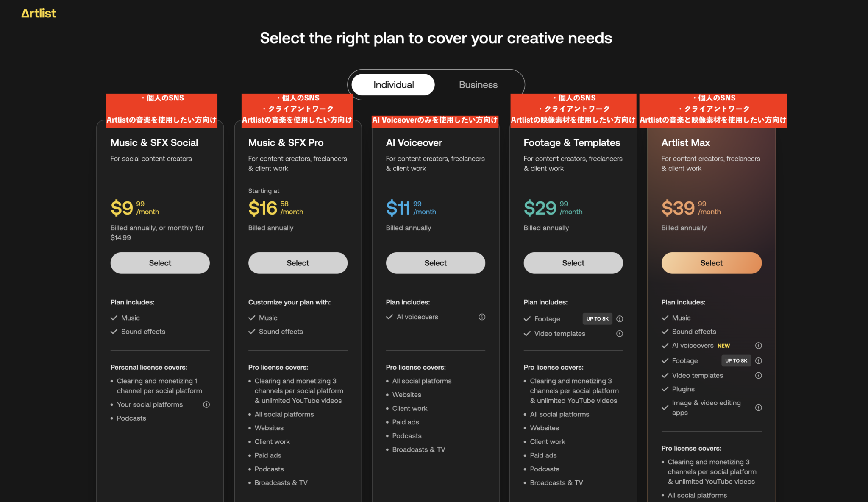Click info icon next to Footage UP TO 8K in Footage & Templates
Image resolution: width=868 pixels, height=502 pixels.
620,319
